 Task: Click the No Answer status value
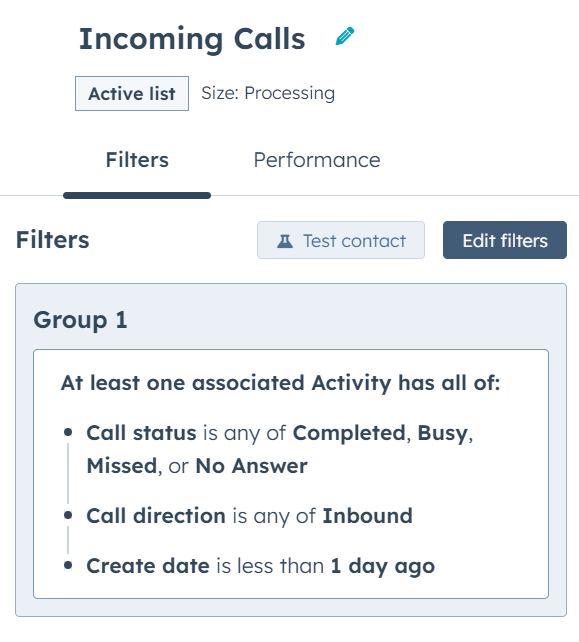pos(251,466)
